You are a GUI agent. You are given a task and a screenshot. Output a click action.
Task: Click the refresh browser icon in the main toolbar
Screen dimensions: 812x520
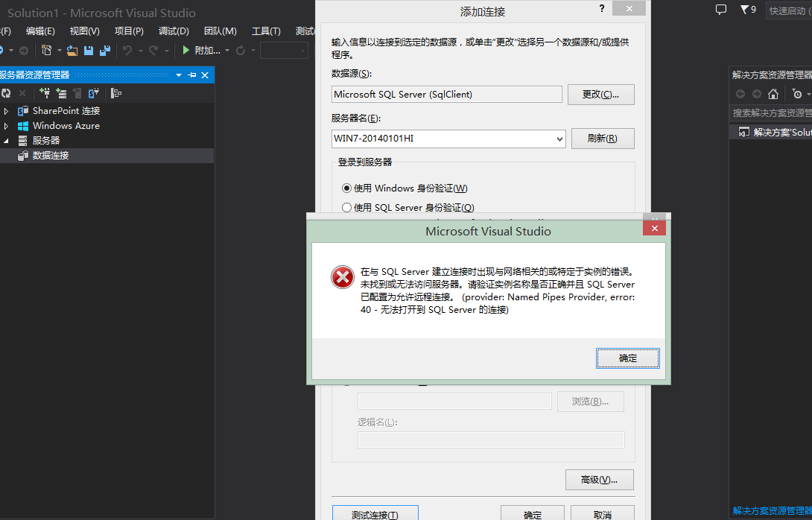point(241,50)
